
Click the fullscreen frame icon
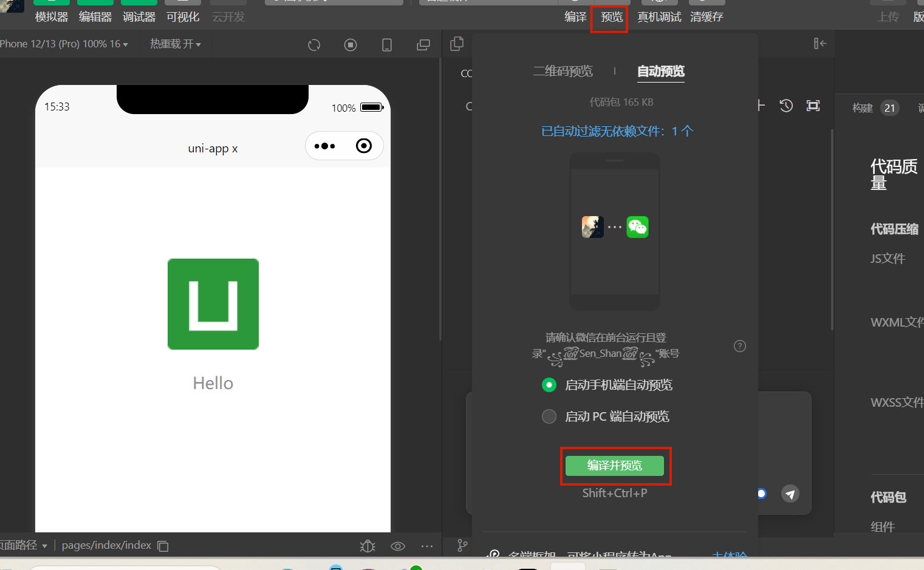pos(813,106)
